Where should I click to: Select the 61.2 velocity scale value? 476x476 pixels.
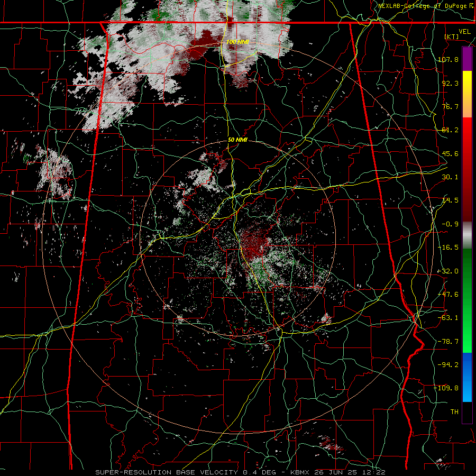450,130
